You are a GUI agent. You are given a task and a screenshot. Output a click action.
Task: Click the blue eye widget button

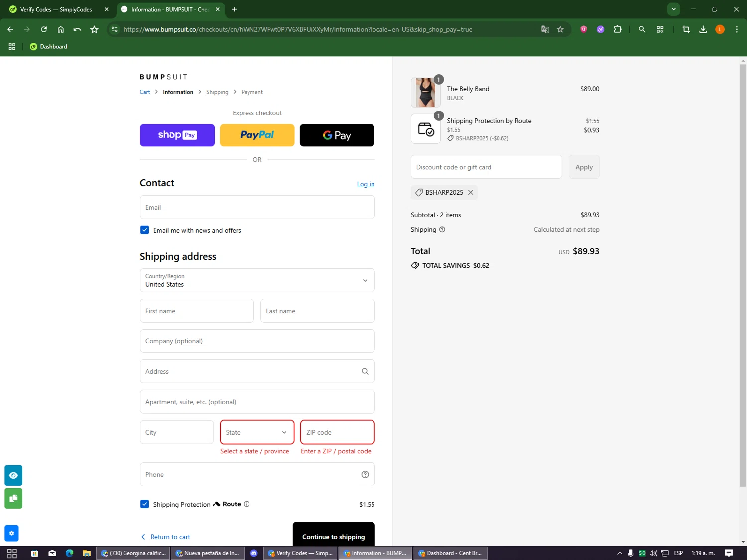13,475
